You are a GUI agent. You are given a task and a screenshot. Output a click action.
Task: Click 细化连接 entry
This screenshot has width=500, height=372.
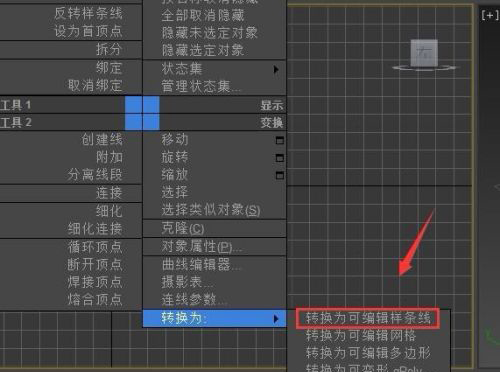[95, 229]
